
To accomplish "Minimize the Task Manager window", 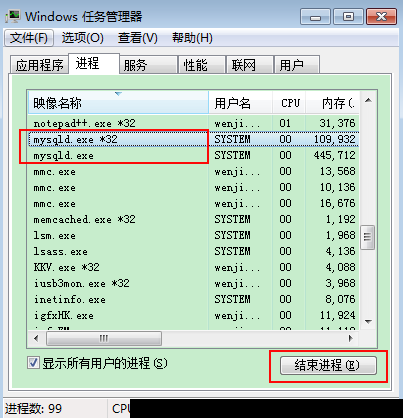I will [x=315, y=17].
